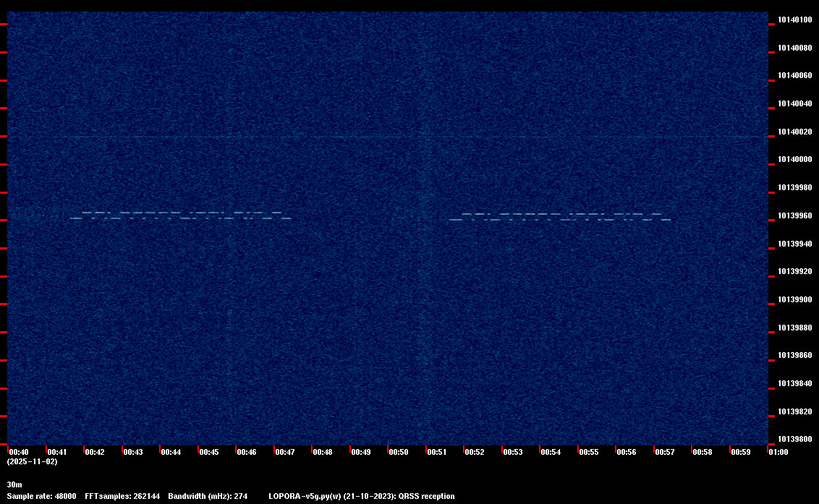Click the 00:52 time label

475,452
